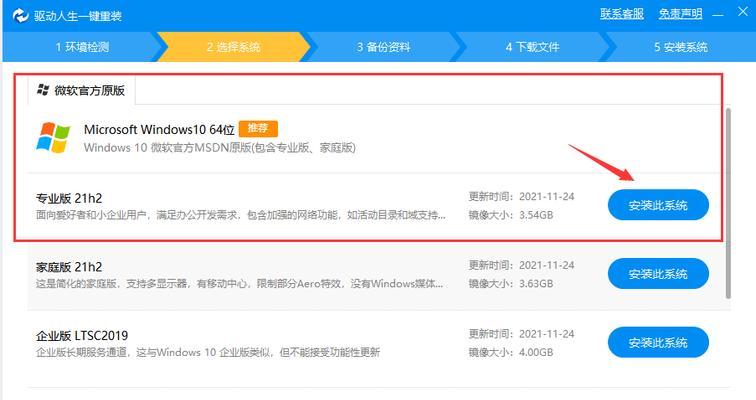This screenshot has width=756, height=400.
Task: Click the small Windows icon on 微软官方原版 tab
Action: pyautogui.click(x=43, y=90)
